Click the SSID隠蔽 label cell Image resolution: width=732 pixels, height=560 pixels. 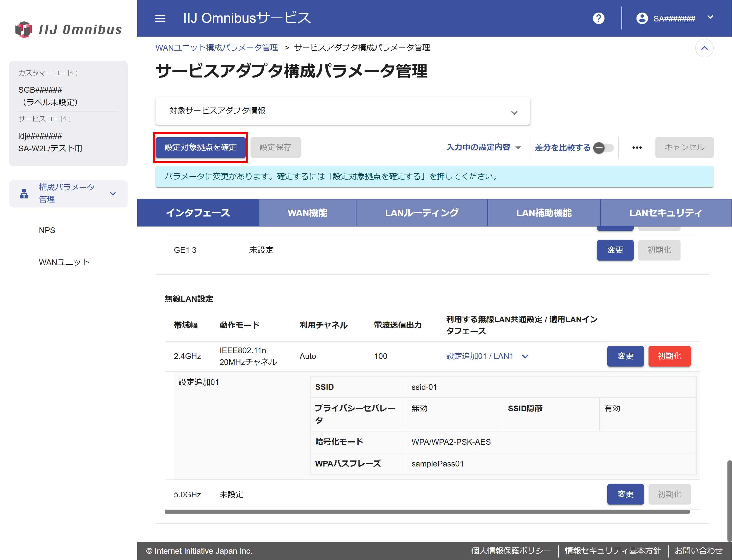pos(525,408)
